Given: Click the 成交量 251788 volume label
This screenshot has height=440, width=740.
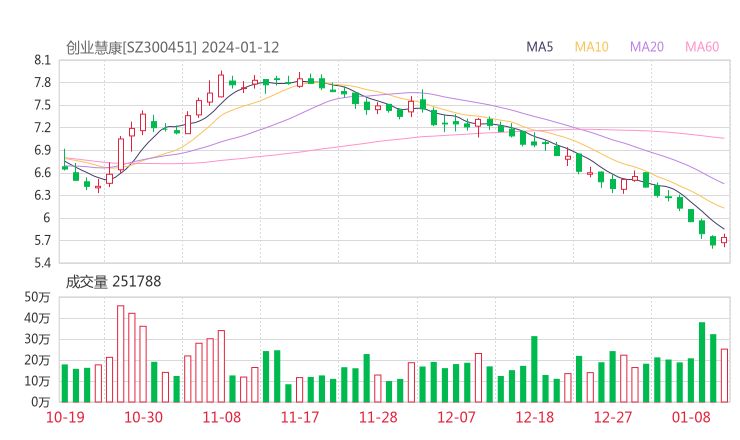Looking at the screenshot, I should tap(113, 282).
